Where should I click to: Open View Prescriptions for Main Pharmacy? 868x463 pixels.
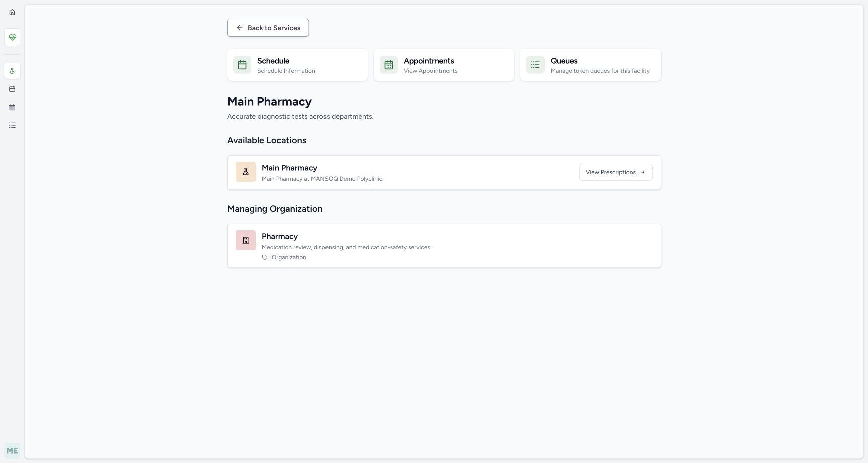coord(615,172)
